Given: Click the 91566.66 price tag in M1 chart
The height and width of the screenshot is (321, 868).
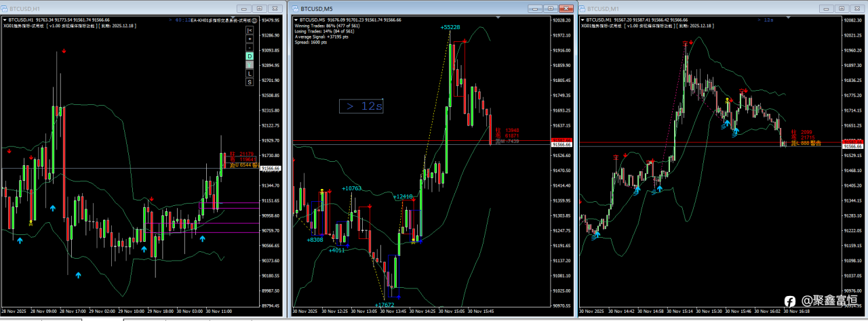Looking at the screenshot, I should click(x=853, y=146).
